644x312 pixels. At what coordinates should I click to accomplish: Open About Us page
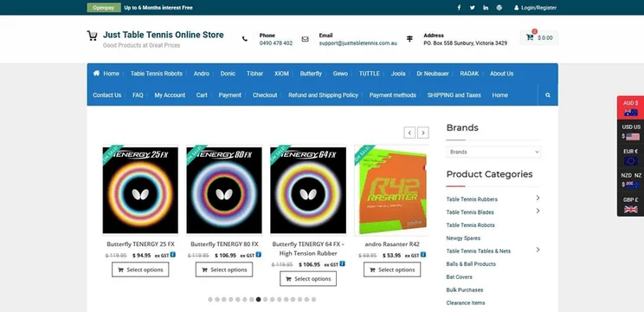[501, 74]
